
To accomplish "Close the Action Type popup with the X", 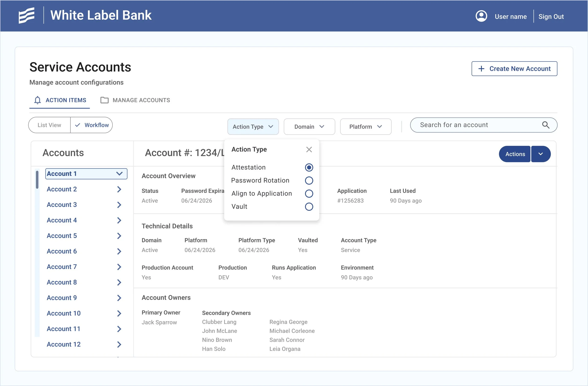I will [x=309, y=150].
